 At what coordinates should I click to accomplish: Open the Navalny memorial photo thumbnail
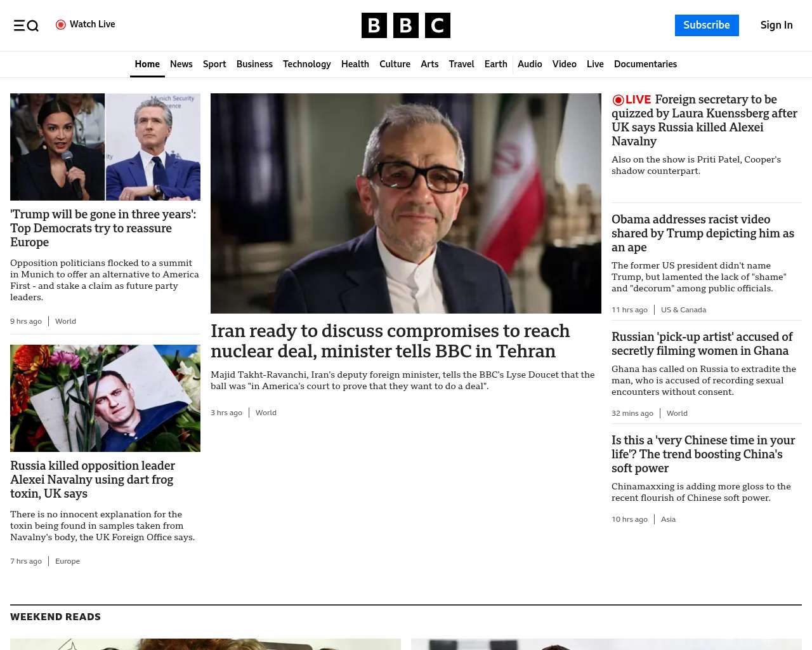click(x=105, y=398)
